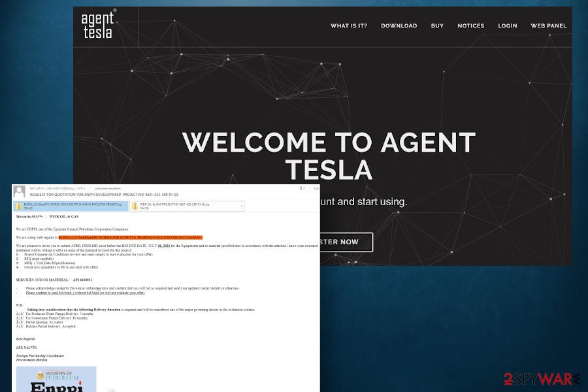Screen dimensions: 588x392
Task: Click the orange highlighted BURULLUS project text
Action: (131, 237)
